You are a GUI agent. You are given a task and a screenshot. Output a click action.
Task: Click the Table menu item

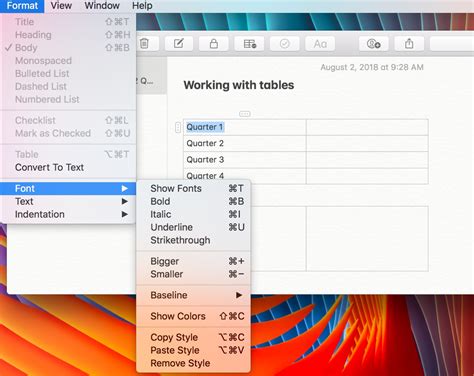coord(68,154)
